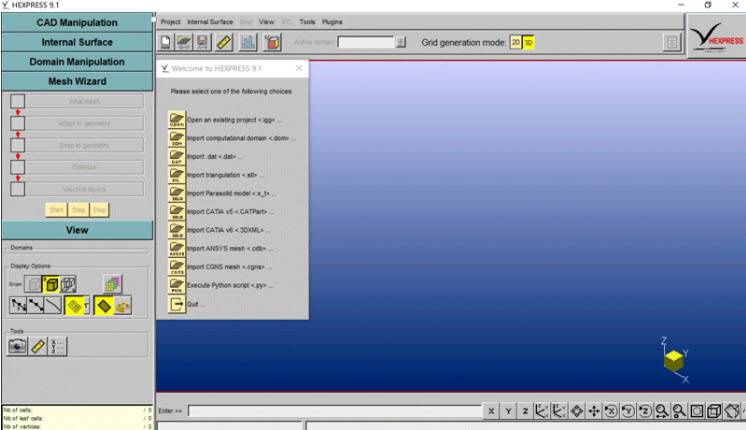The height and width of the screenshot is (430, 746).
Task: Toggle the yellow grid surface display
Action: tap(74, 306)
